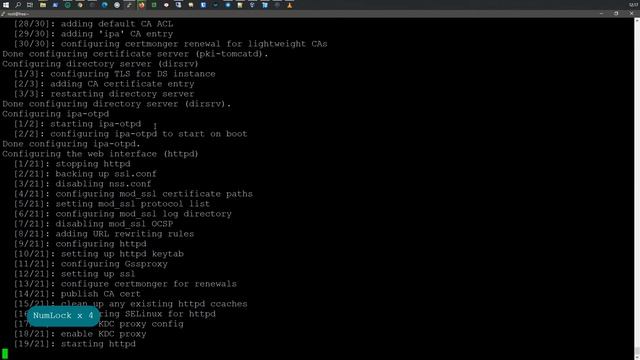The height and width of the screenshot is (360, 640).
Task: Click the green terminal cursor block
Action: [5, 353]
